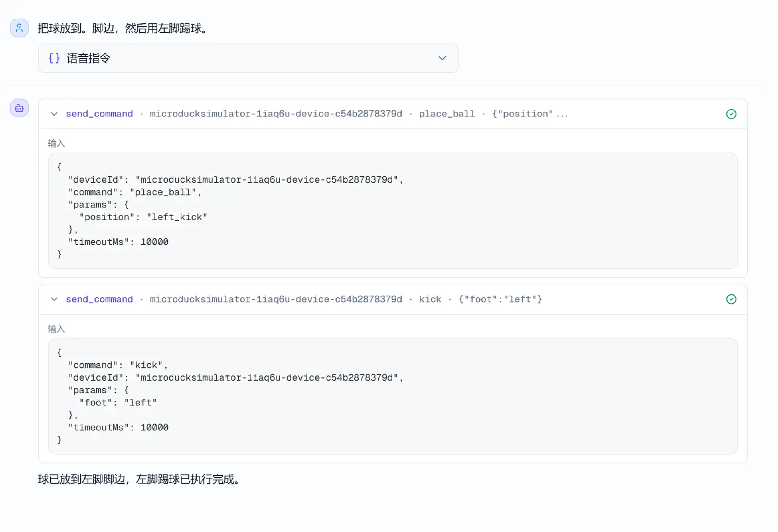Click the "foot": "left" JSON line
778x532 pixels.
(x=118, y=402)
